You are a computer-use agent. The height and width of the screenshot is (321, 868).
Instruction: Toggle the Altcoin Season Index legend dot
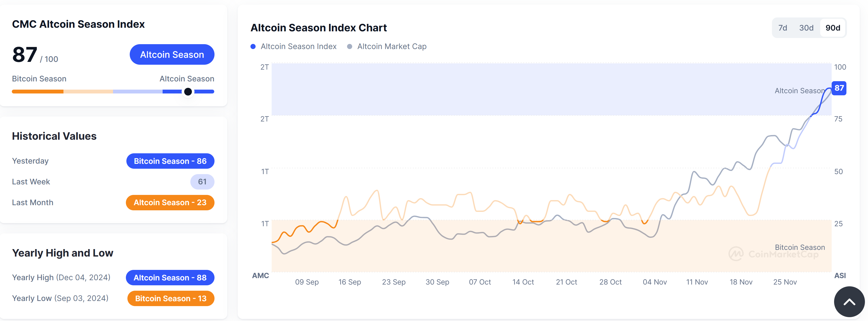(x=253, y=46)
